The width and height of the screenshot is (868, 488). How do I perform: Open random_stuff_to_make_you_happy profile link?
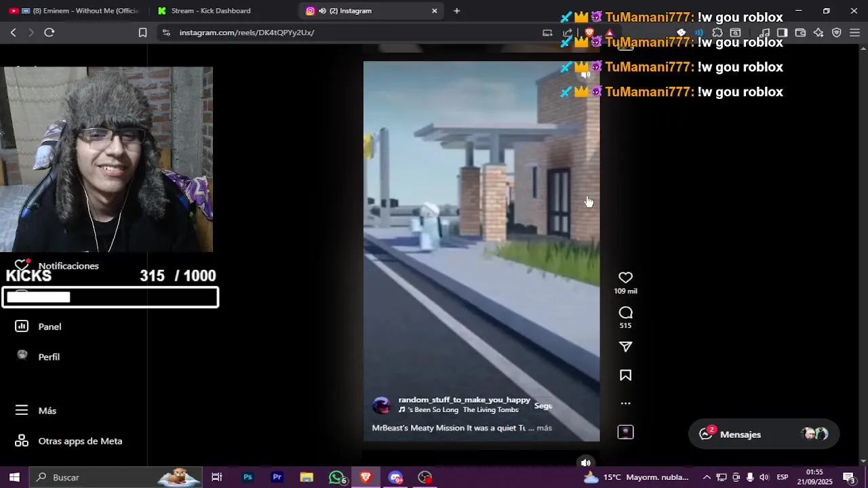click(464, 400)
